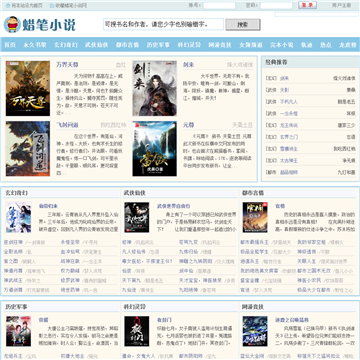The image size is (360, 360).
Task: Go to 首页 in the navigation bar
Action: pyautogui.click(x=10, y=45)
